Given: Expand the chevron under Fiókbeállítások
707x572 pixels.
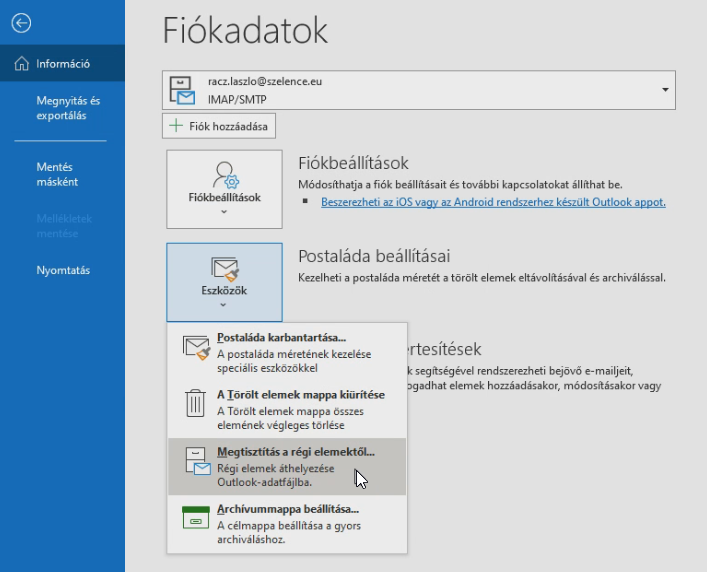Looking at the screenshot, I should [224, 212].
